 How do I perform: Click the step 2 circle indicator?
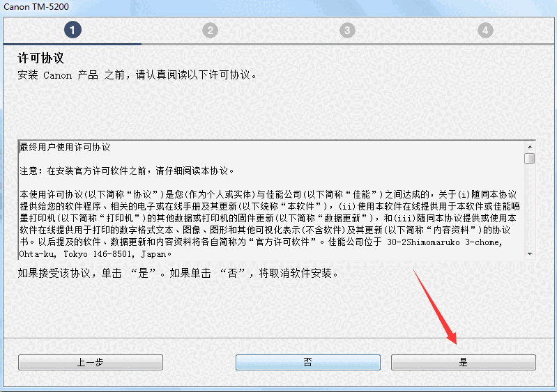point(211,31)
